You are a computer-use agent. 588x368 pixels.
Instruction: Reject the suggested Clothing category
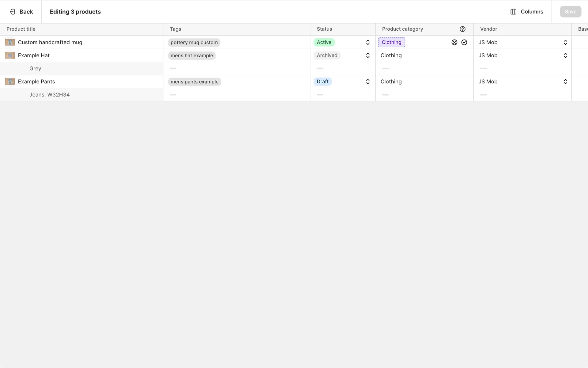(x=454, y=42)
